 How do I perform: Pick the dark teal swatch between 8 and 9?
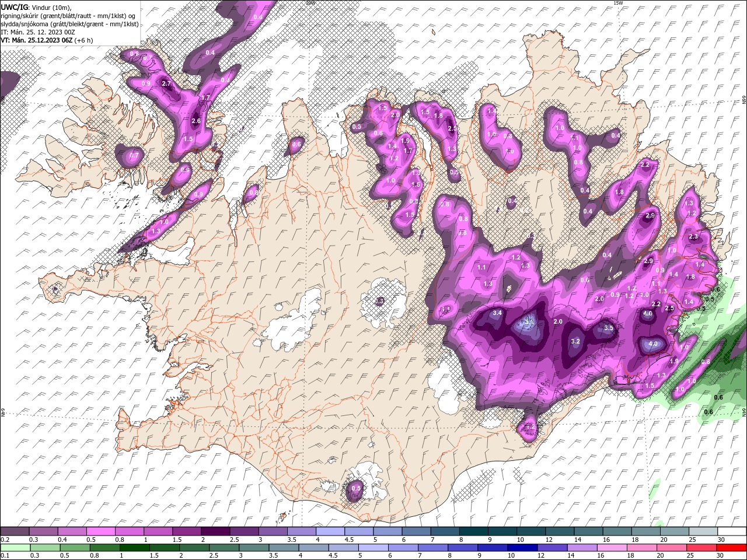click(x=474, y=531)
